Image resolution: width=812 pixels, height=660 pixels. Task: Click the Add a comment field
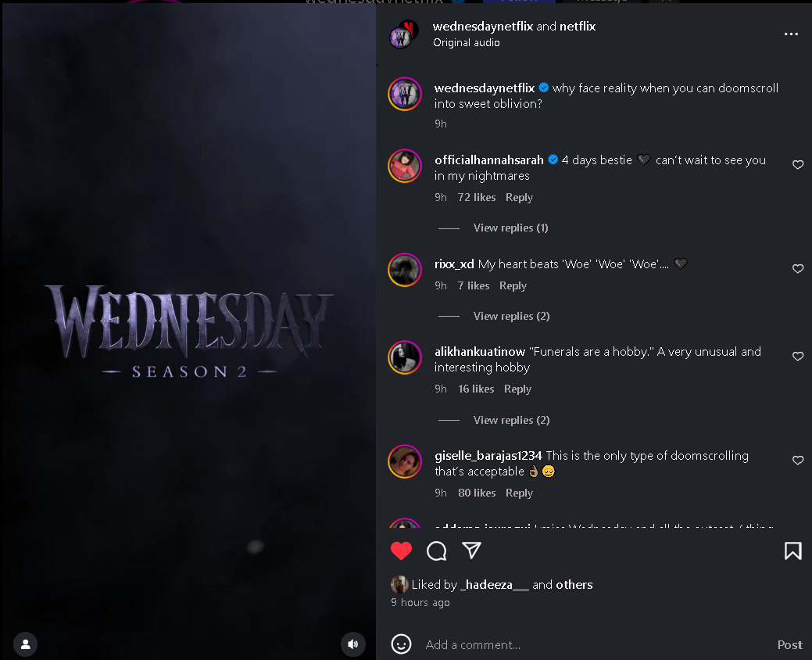tap(596, 644)
